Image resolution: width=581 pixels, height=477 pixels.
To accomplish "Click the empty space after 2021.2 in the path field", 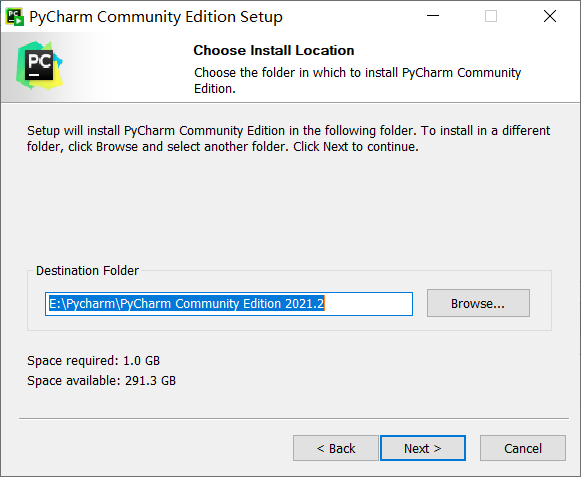I will point(368,304).
